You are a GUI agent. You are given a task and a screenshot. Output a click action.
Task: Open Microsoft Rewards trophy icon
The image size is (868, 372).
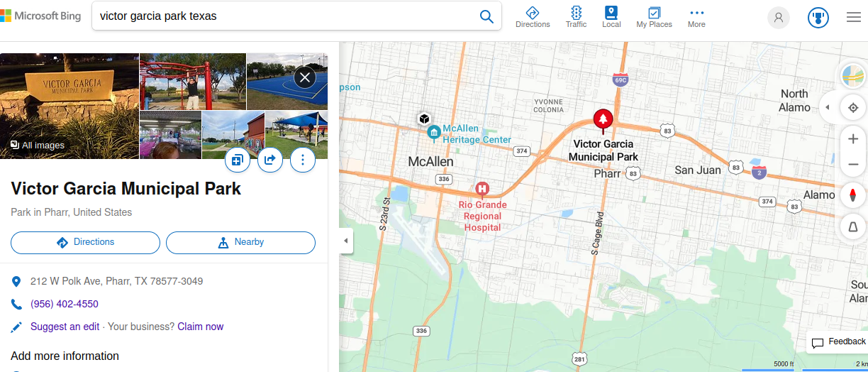818,18
